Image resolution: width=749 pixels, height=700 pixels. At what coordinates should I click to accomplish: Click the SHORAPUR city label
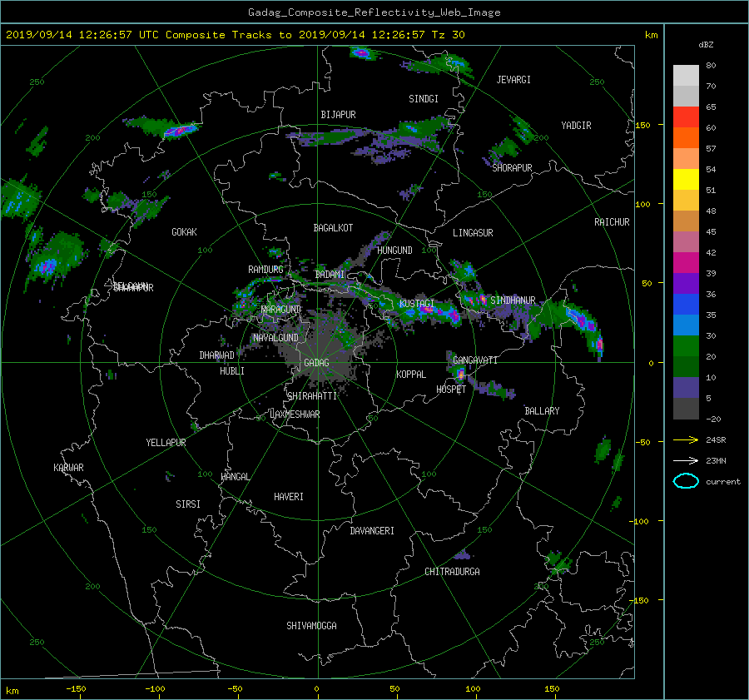point(512,167)
